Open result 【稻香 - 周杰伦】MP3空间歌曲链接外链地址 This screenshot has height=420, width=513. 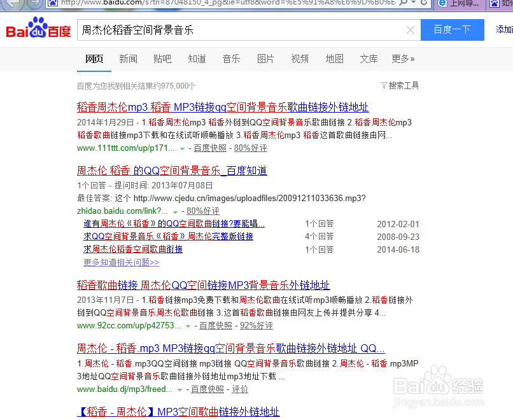[178, 412]
